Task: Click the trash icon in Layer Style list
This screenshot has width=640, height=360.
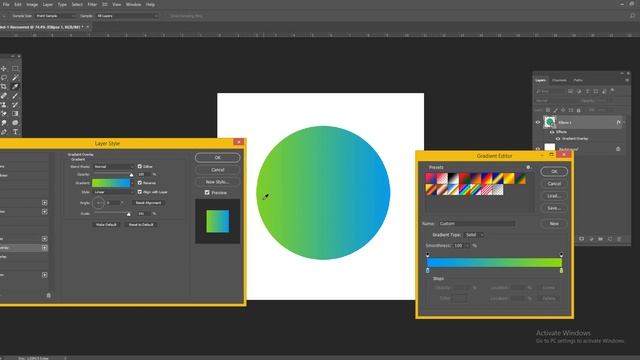Action: [49, 295]
